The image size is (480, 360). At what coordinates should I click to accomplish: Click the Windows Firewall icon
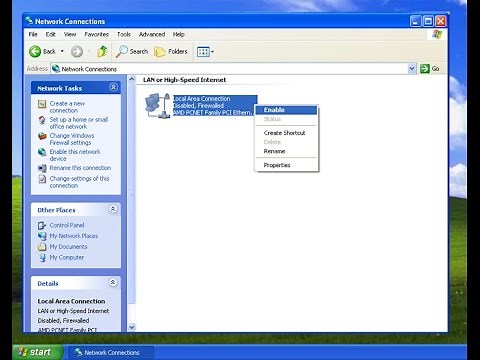[42, 136]
